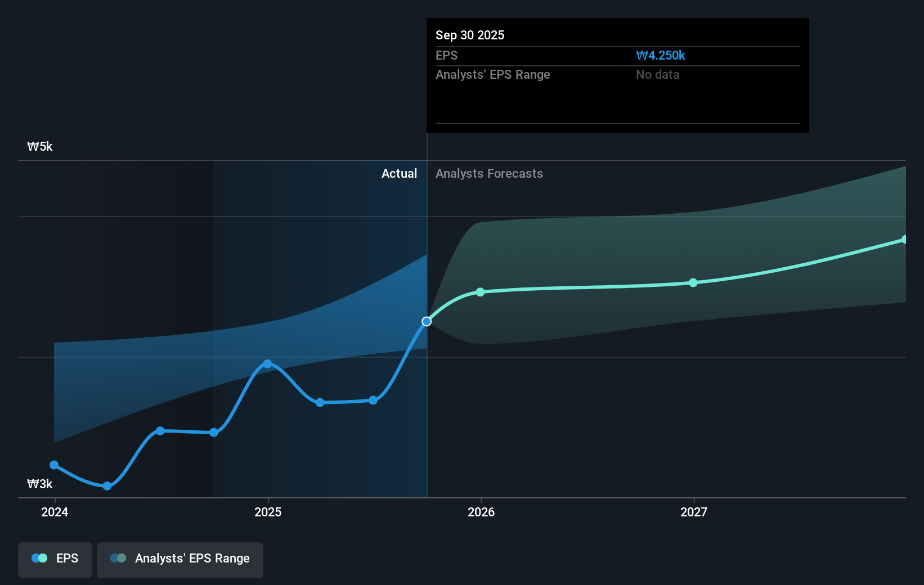Click the Analysts' EPS Range legend dot icon
The image size is (924, 585).
(118, 557)
